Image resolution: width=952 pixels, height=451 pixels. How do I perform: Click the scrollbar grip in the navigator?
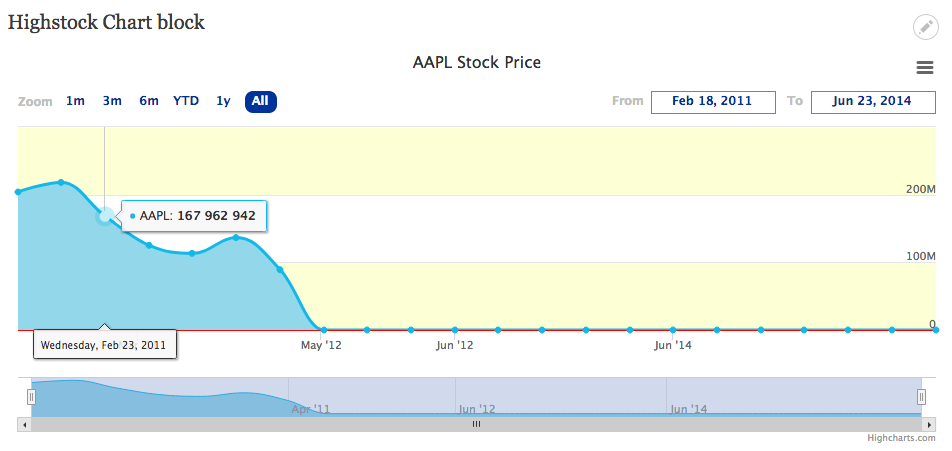[477, 424]
